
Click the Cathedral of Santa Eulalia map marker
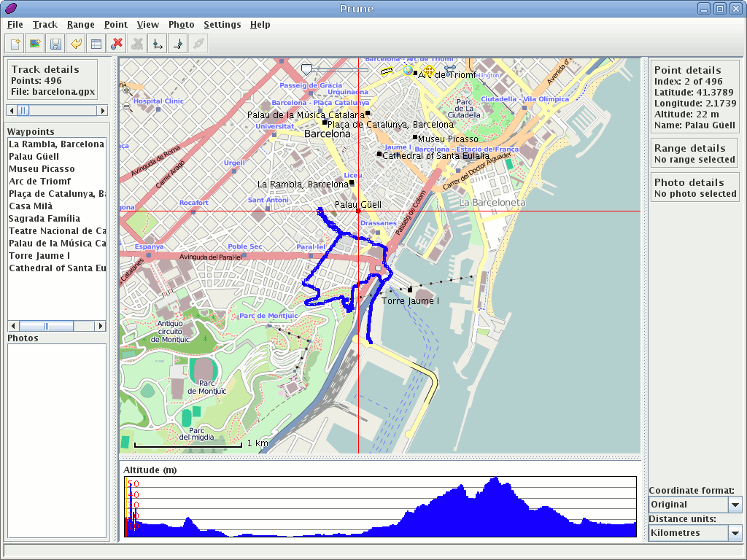379,155
